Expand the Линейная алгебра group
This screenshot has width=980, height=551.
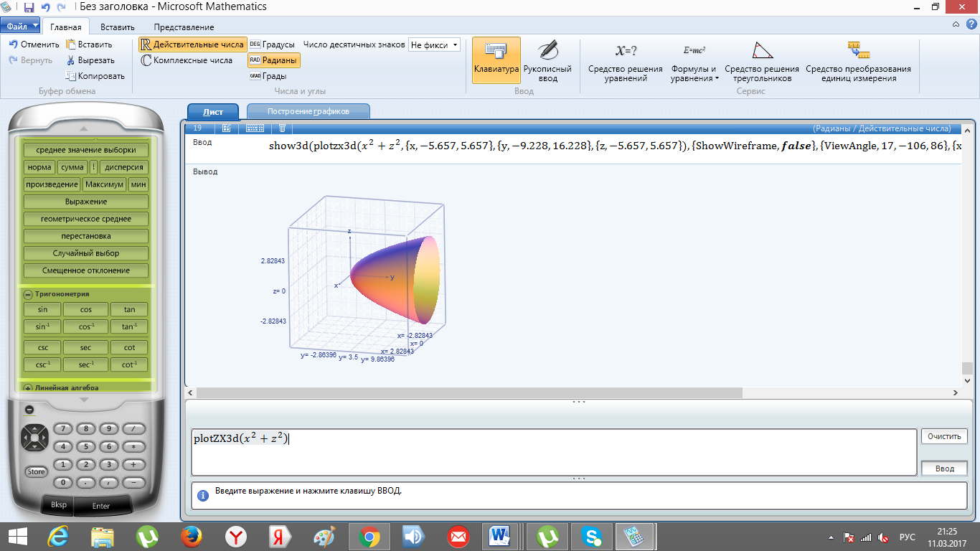click(x=28, y=387)
